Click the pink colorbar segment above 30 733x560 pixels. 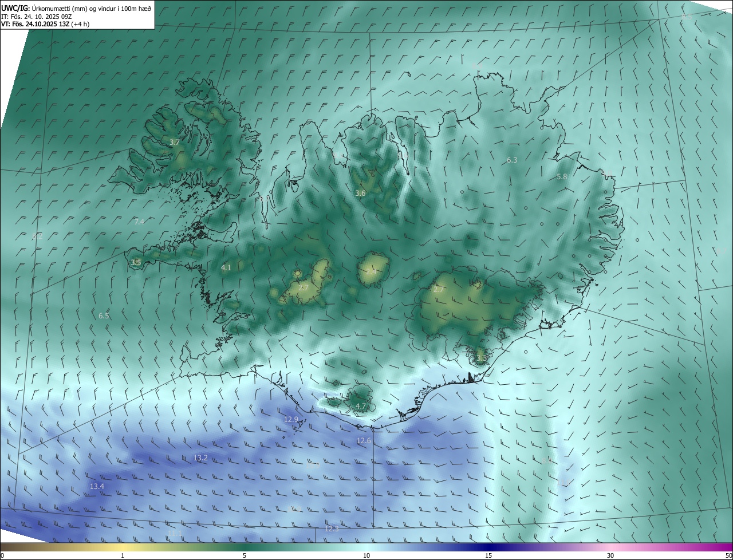point(610,547)
